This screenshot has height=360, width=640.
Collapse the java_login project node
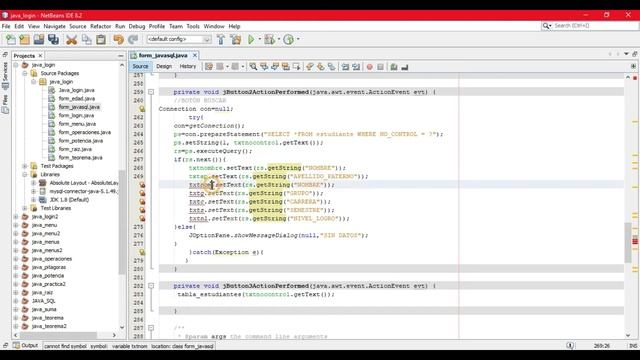(16, 65)
